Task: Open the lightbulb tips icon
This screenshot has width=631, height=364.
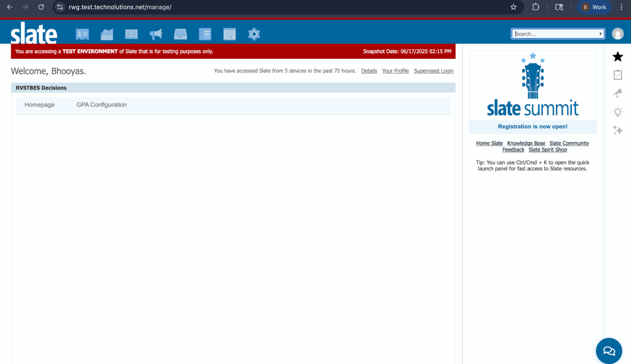Action: [617, 112]
